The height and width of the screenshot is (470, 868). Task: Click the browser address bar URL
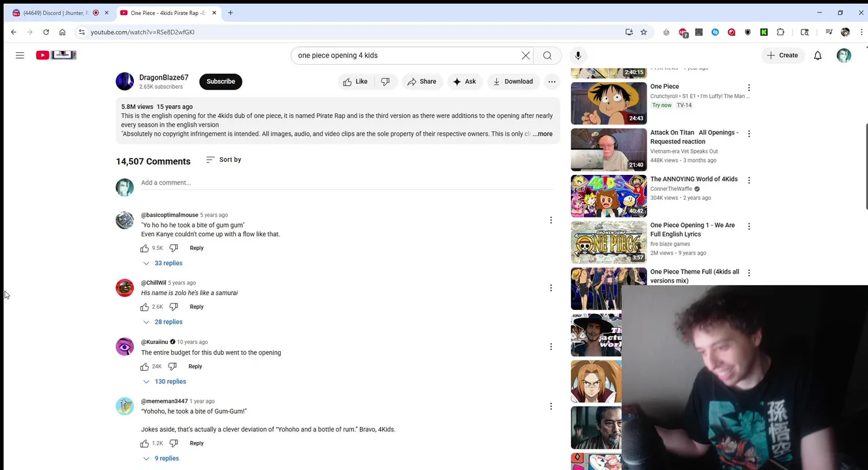(142, 32)
